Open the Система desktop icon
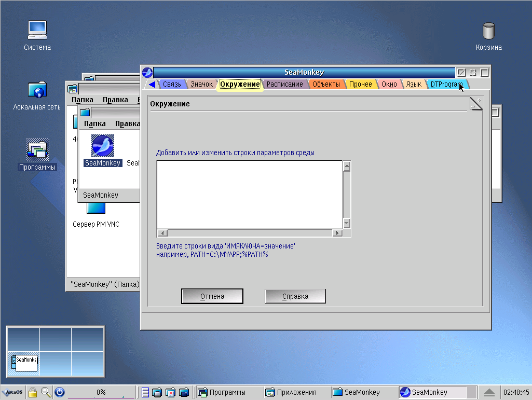This screenshot has height=400, width=532. [x=37, y=30]
